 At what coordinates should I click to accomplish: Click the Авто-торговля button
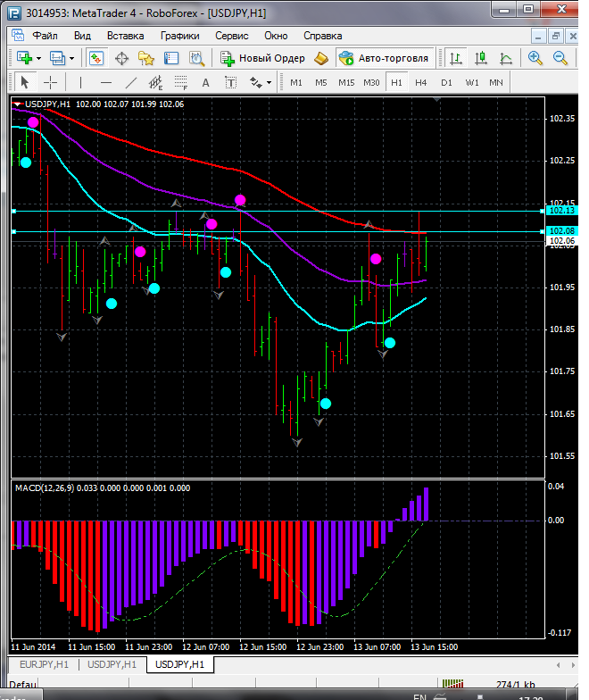pyautogui.click(x=384, y=58)
